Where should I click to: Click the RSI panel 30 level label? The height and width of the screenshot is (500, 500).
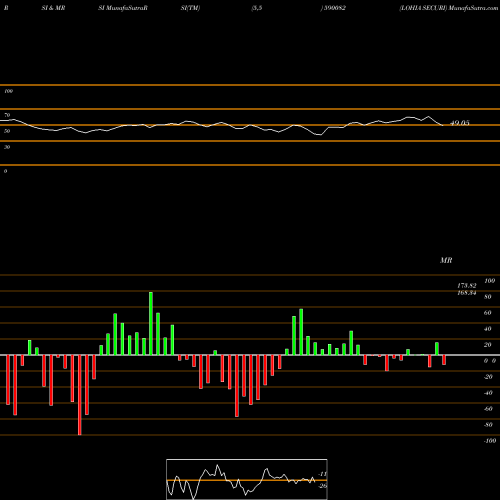point(7,147)
